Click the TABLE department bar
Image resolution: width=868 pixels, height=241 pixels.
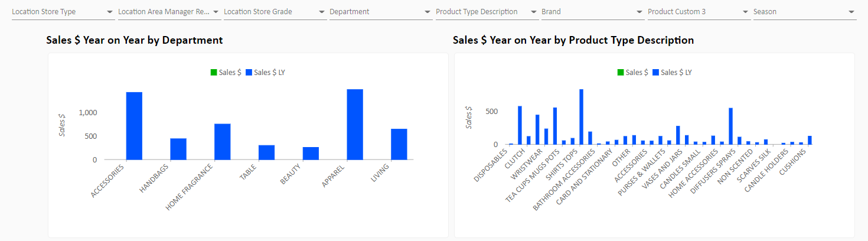coord(266,152)
